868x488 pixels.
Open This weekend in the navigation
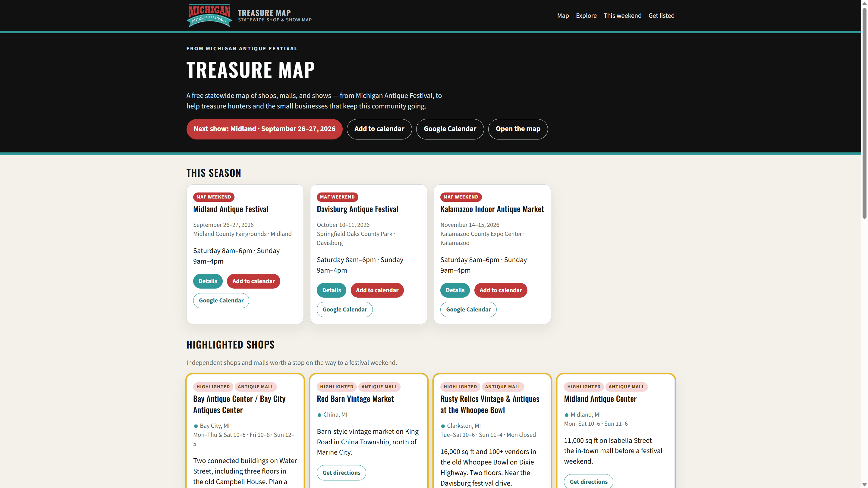(x=622, y=15)
